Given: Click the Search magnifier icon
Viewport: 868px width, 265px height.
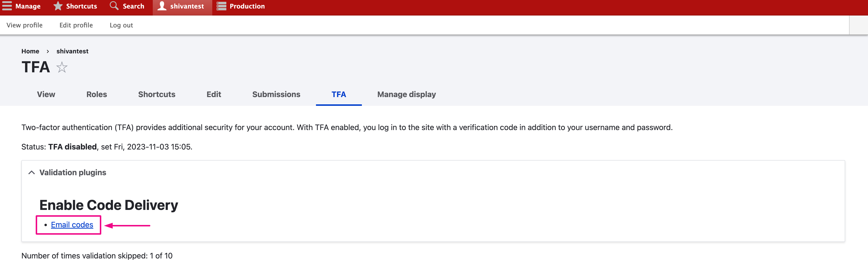Looking at the screenshot, I should tap(114, 6).
